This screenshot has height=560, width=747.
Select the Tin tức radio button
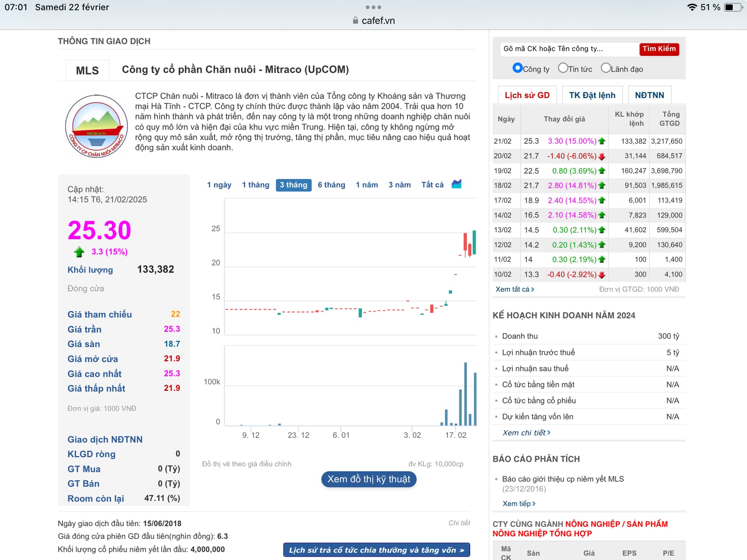pyautogui.click(x=563, y=68)
